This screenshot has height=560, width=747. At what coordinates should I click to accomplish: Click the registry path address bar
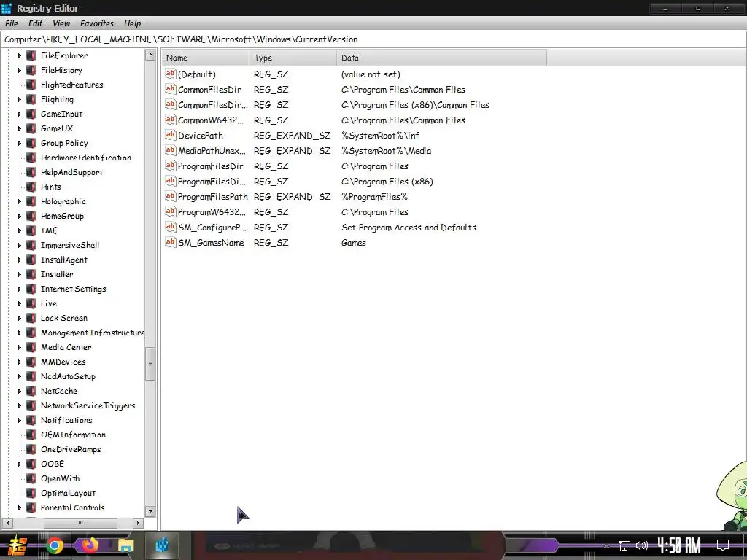[373, 39]
